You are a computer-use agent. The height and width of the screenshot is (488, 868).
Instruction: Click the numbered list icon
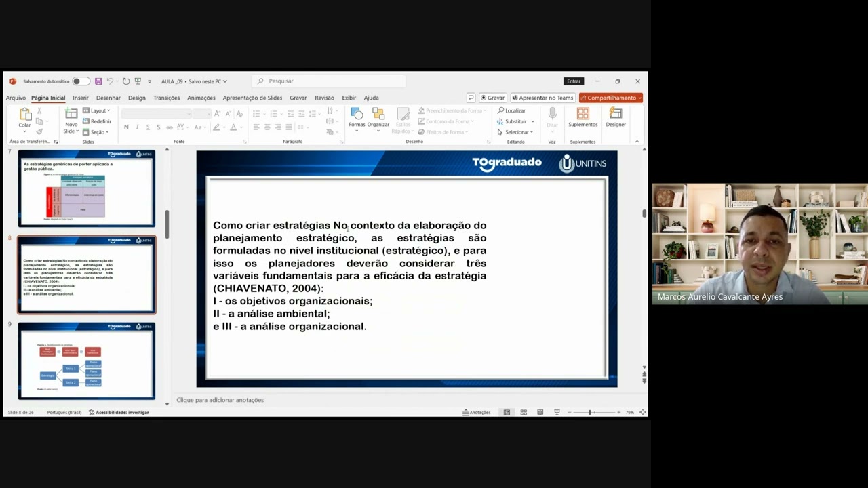(273, 113)
